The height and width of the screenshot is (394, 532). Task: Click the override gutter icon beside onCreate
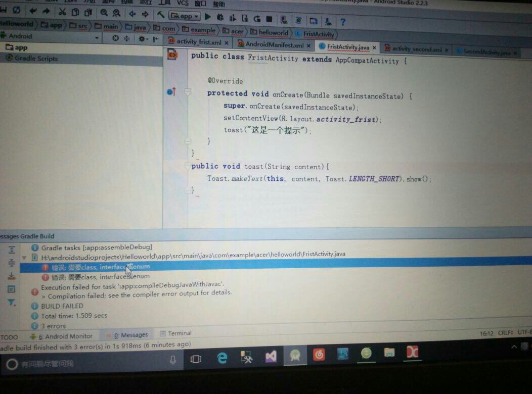coord(171,91)
